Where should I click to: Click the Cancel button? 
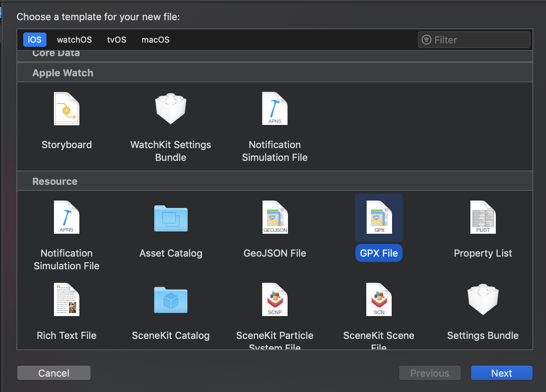(x=54, y=373)
